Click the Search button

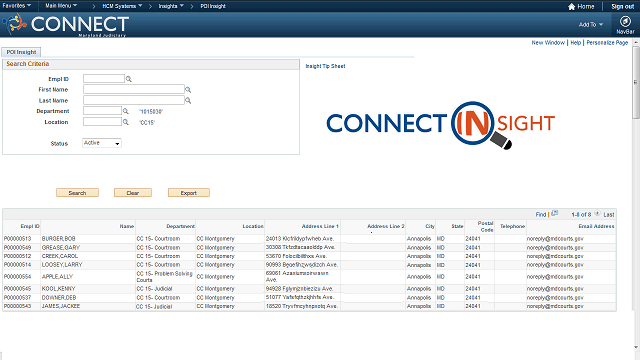click(77, 193)
